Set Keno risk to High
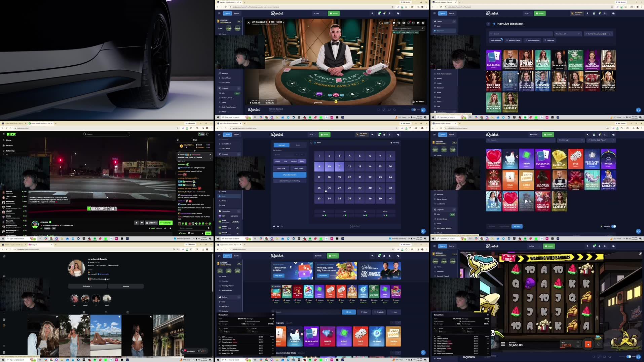This screenshot has width=644, height=362. click(x=302, y=161)
